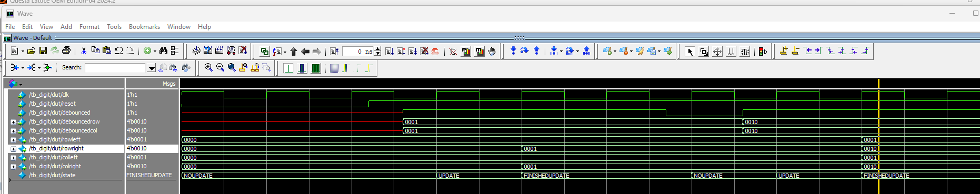This screenshot has height=194, width=980.
Task: Click in the Search input field
Action: [116, 68]
